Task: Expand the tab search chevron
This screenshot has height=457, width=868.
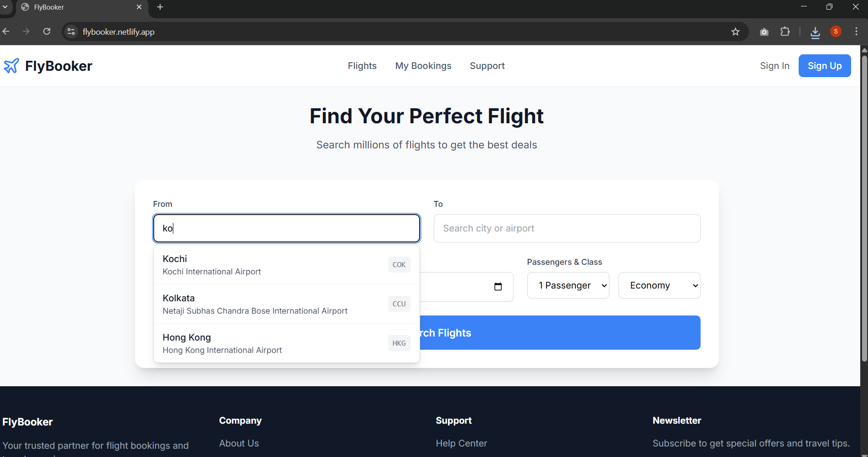Action: [5, 7]
